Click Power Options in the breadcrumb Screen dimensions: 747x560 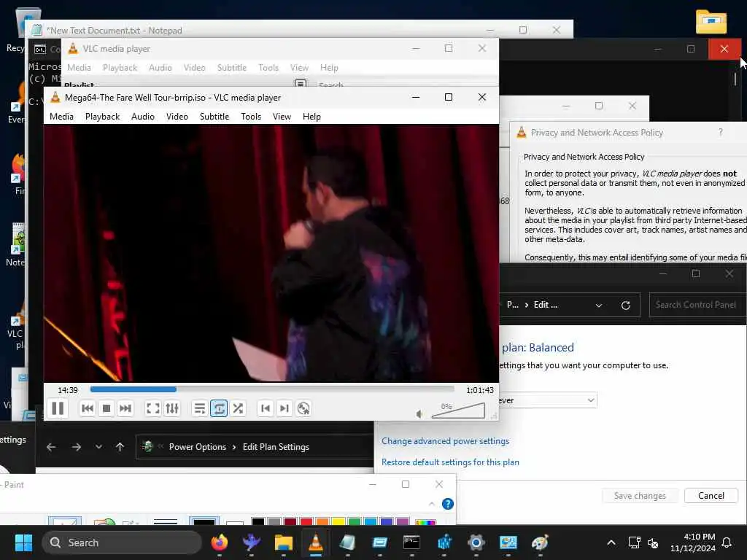pos(198,447)
